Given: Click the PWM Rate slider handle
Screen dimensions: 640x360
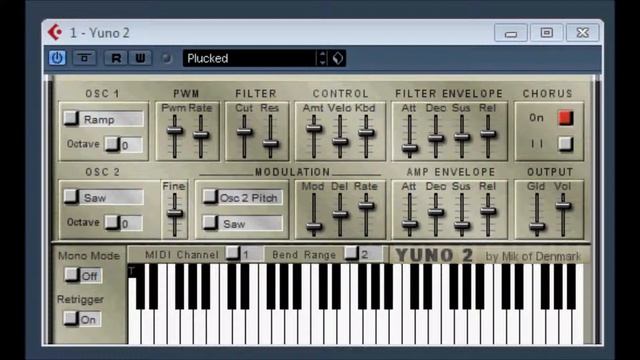Looking at the screenshot, I should [x=201, y=135].
